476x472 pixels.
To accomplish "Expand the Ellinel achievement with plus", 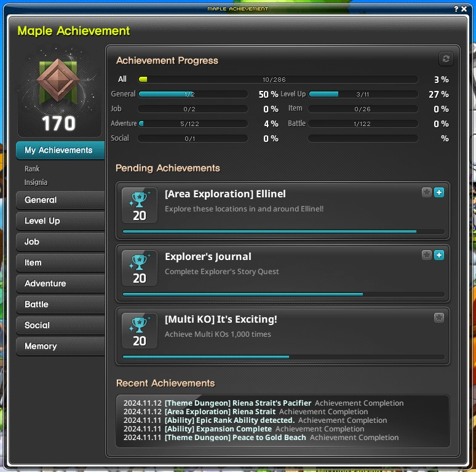I will (x=438, y=192).
